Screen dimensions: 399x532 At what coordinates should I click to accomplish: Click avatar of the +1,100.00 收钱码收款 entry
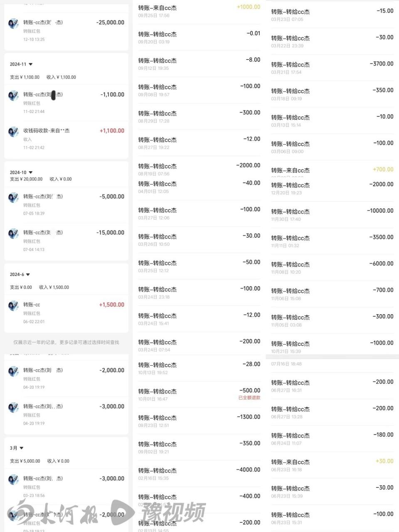(x=13, y=132)
